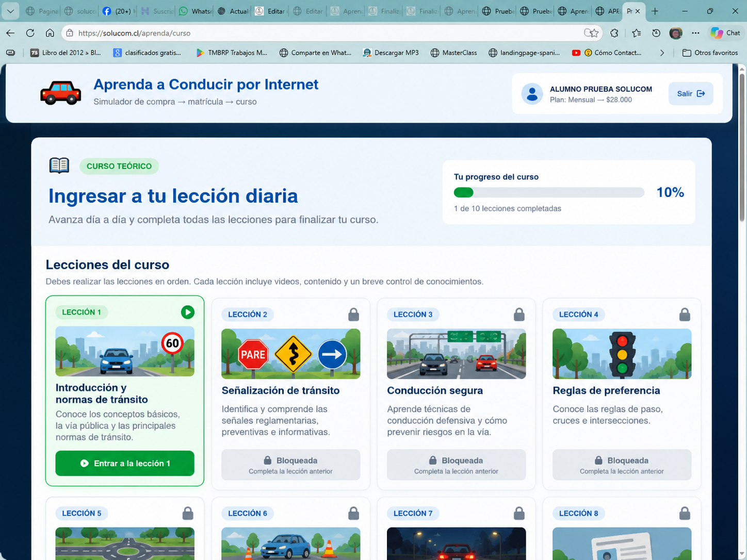
Task: Open a new browser tab
Action: click(x=655, y=11)
